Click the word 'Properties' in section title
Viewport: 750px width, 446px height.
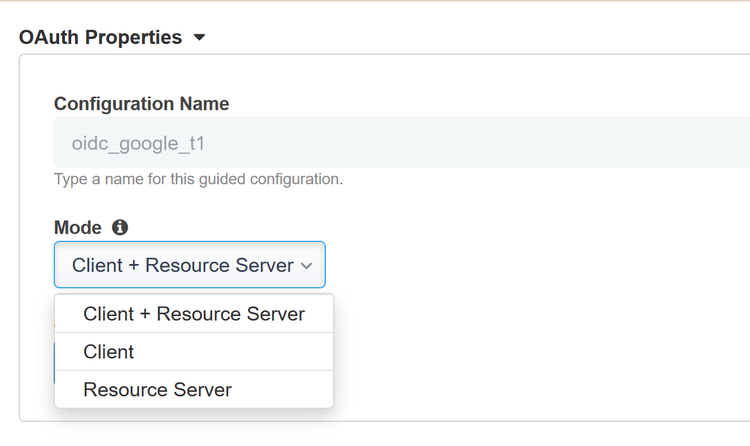point(133,38)
